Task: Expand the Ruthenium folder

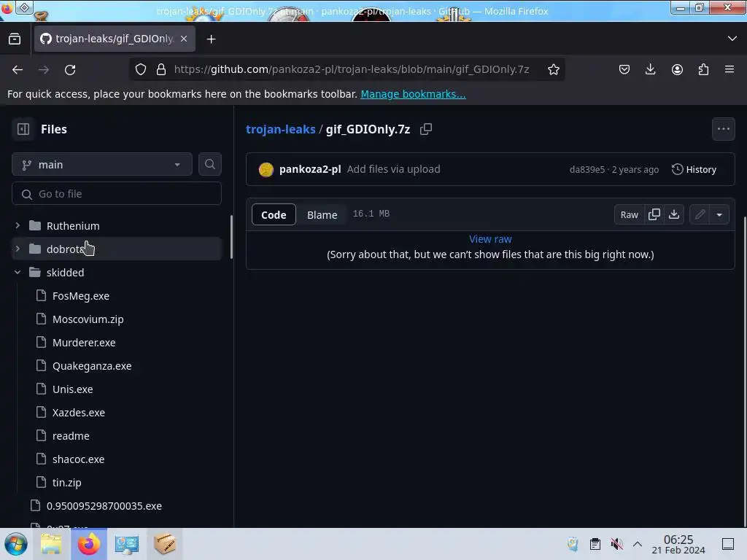Action: 18,225
